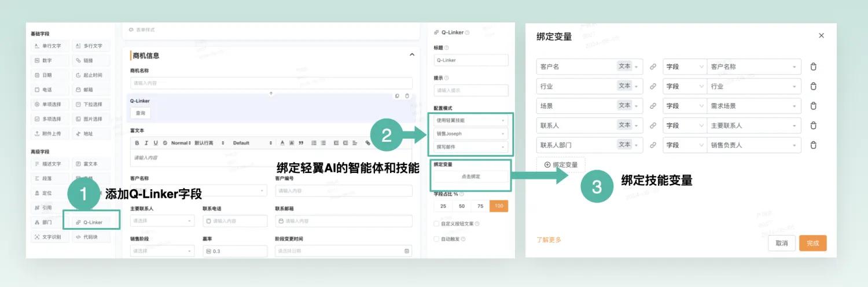868x287 pixels.
Task: Collapse the 商机信息 section
Action: [x=412, y=55]
